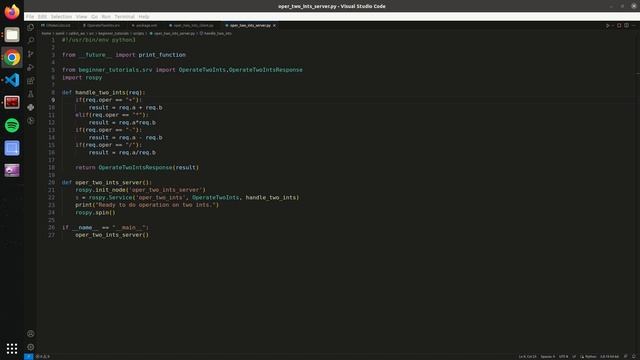Open the Extensions view
640x360 pixels.
click(31, 81)
